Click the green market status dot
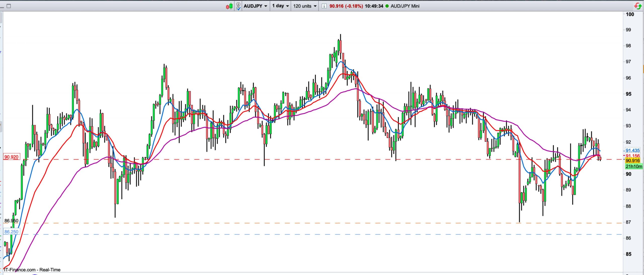The height and width of the screenshot is (275, 644). pos(387,6)
